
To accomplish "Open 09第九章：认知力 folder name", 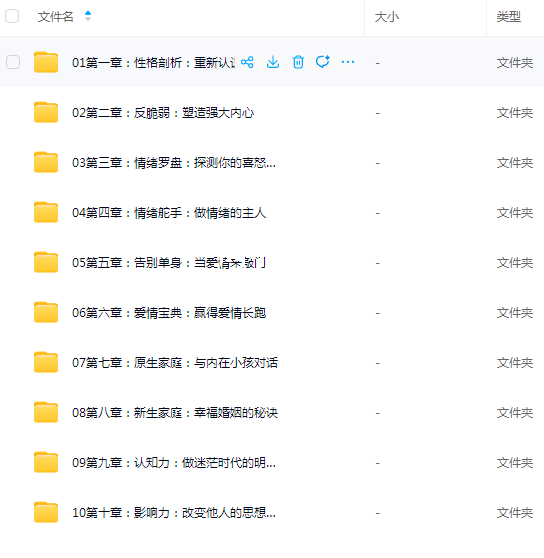I will 174,463.
